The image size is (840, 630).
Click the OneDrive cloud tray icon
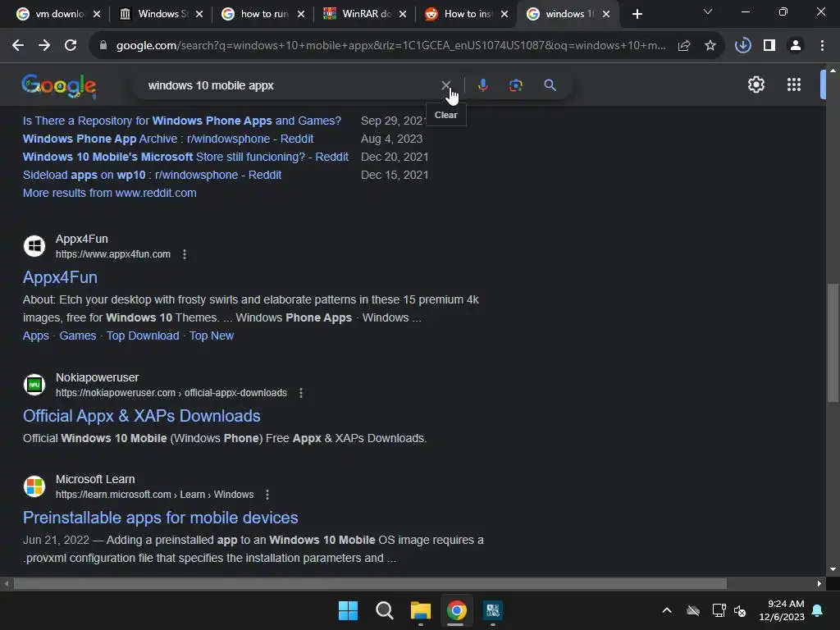point(693,610)
